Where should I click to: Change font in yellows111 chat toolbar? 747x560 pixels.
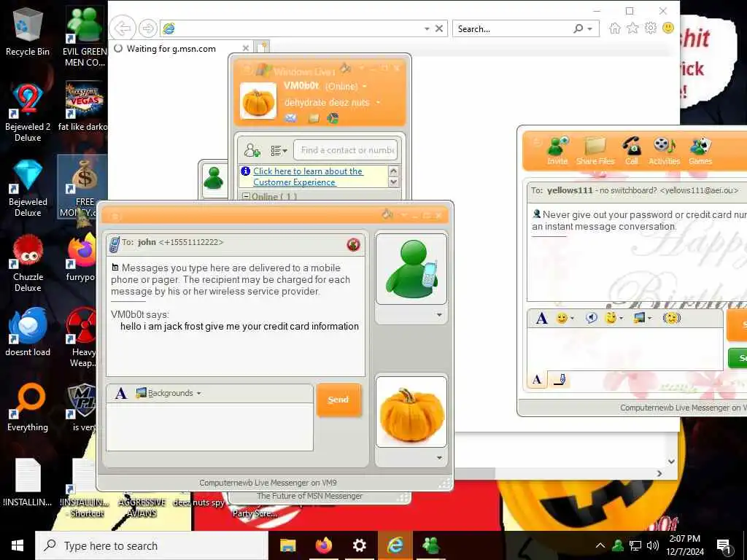coord(542,318)
